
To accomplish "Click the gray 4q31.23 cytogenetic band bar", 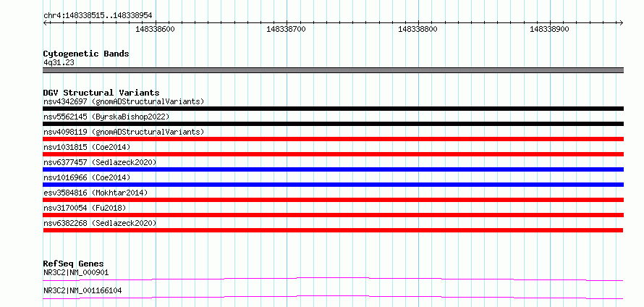I will pyautogui.click(x=334, y=70).
